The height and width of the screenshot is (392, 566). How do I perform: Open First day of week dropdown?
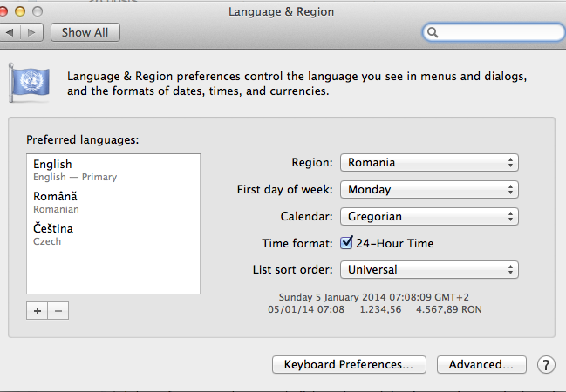[429, 189]
